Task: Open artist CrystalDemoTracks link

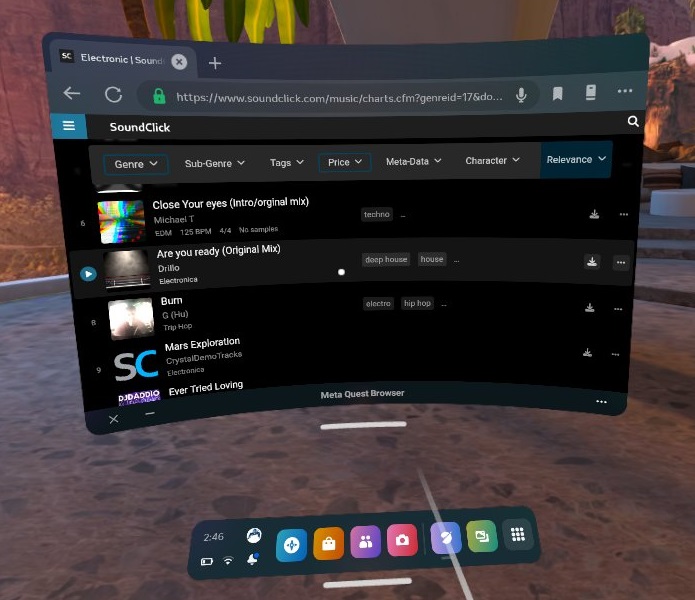Action: [x=204, y=358]
